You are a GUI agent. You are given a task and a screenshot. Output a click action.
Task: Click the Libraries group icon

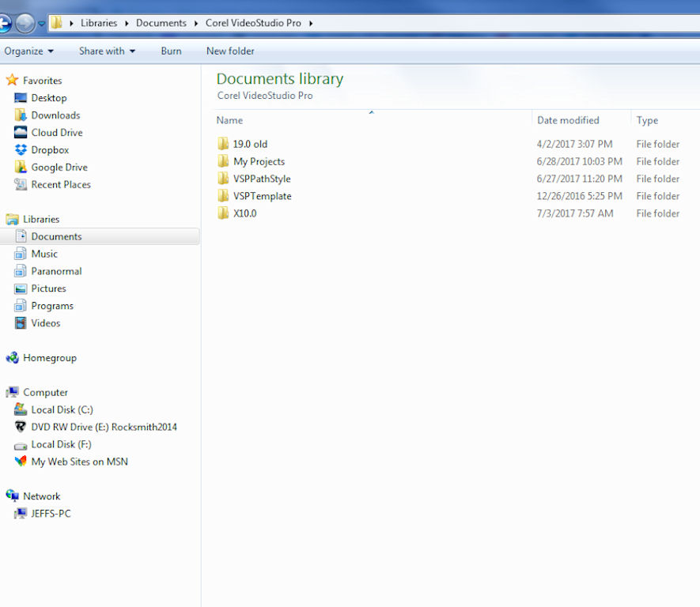click(x=12, y=219)
